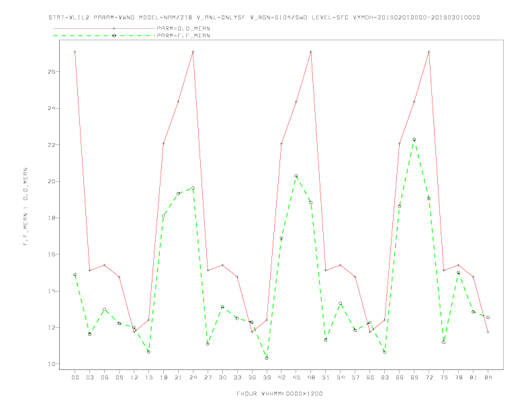Click x-axis forecast hour label 12
Screen dimensions: 532x411
(134, 377)
